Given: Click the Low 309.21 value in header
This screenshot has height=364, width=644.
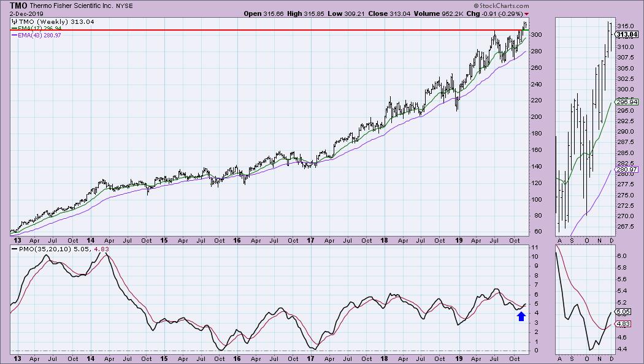Looking at the screenshot, I should point(346,14).
